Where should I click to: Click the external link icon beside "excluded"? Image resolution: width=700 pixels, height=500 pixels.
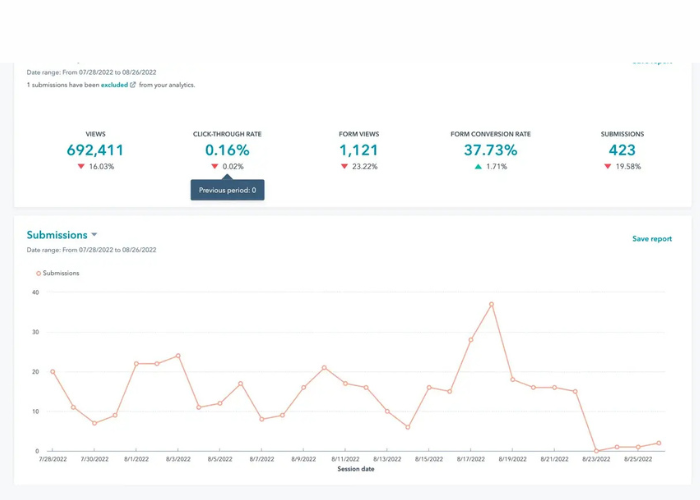(132, 85)
